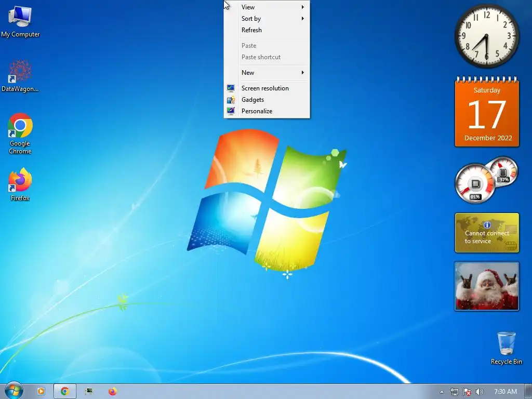
Task: Select the Recycle Bin icon
Action: click(506, 348)
